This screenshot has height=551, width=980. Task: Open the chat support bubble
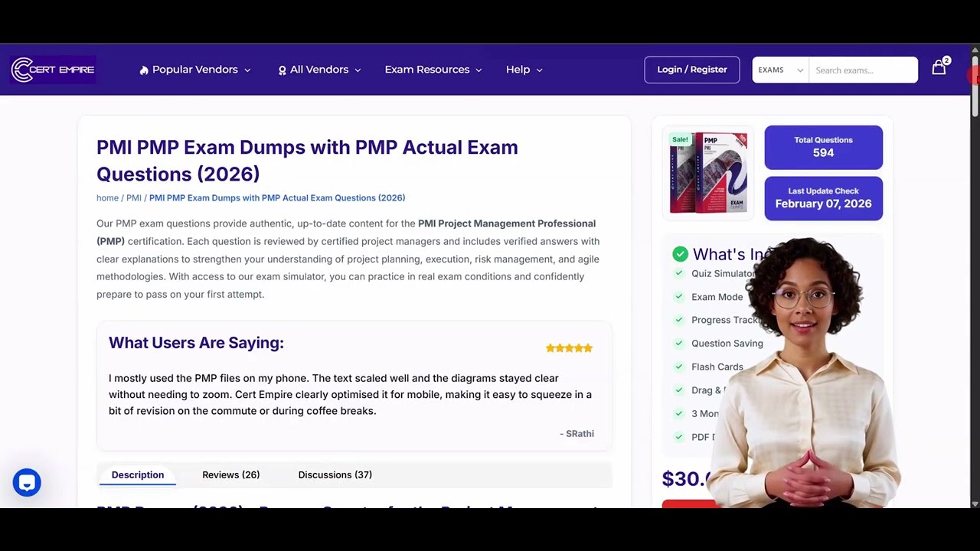point(27,483)
